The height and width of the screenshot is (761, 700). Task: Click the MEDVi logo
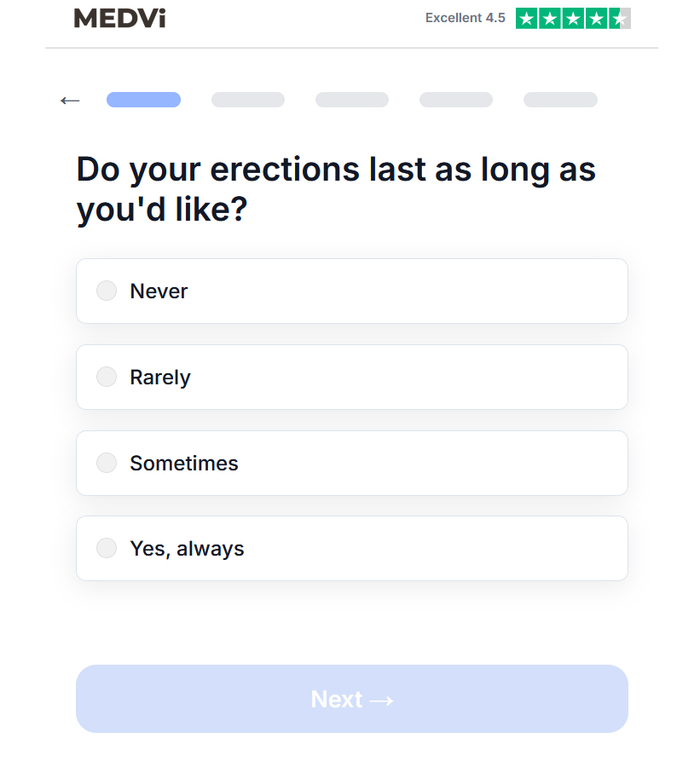click(x=119, y=19)
